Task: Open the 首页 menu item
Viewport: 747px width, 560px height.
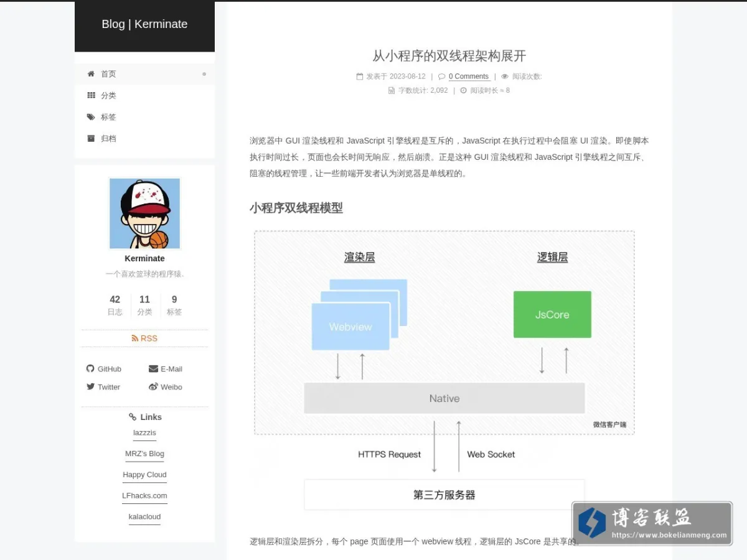Action: tap(144, 74)
